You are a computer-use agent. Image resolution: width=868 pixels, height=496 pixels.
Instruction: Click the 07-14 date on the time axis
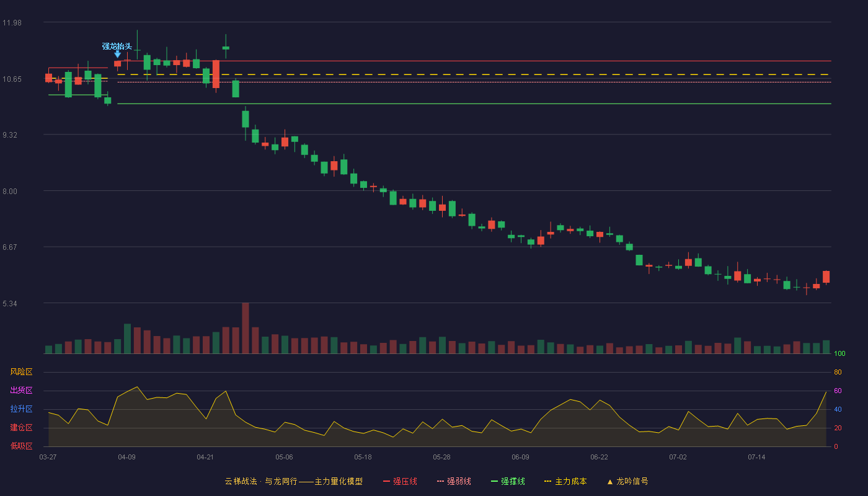pos(756,457)
